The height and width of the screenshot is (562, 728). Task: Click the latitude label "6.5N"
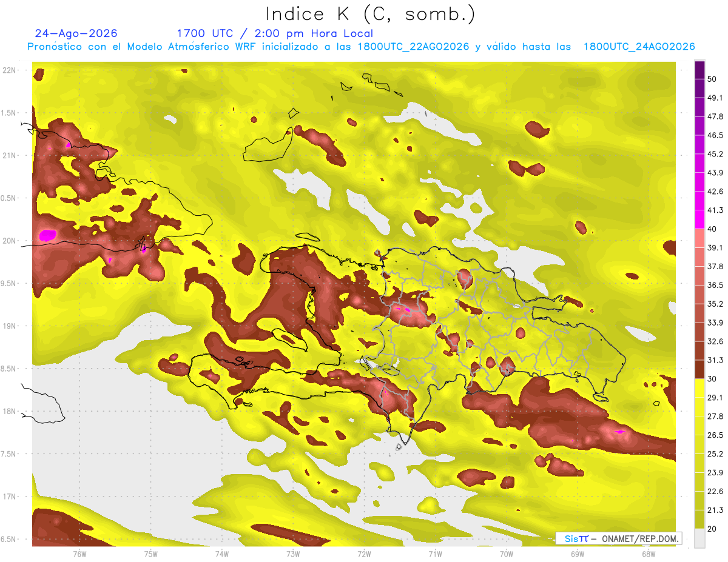click(x=9, y=539)
